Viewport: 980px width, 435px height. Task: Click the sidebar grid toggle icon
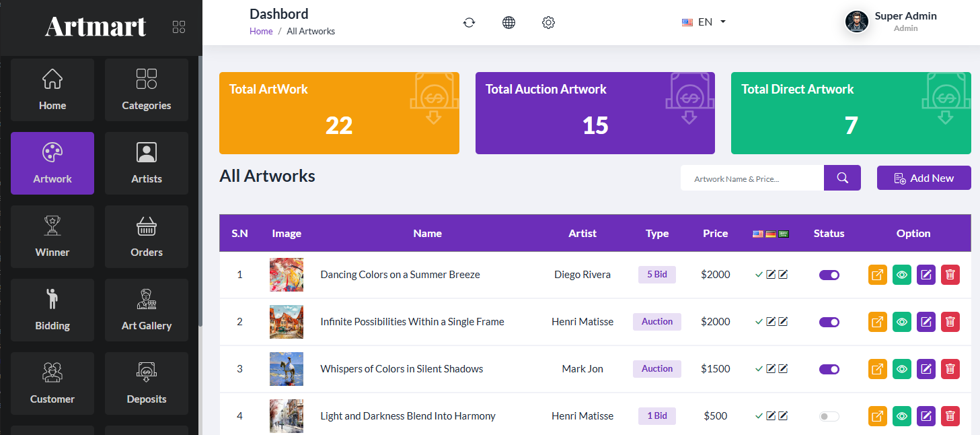(178, 27)
